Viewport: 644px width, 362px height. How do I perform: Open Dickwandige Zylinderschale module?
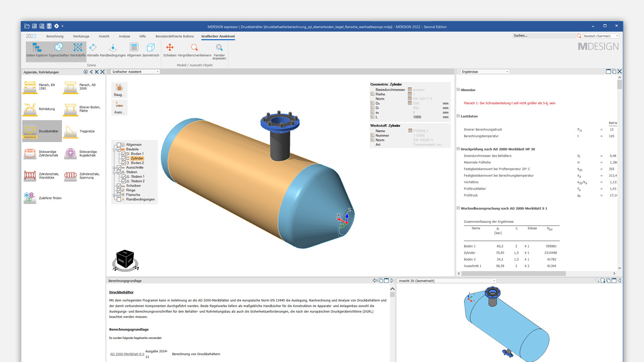[42, 153]
